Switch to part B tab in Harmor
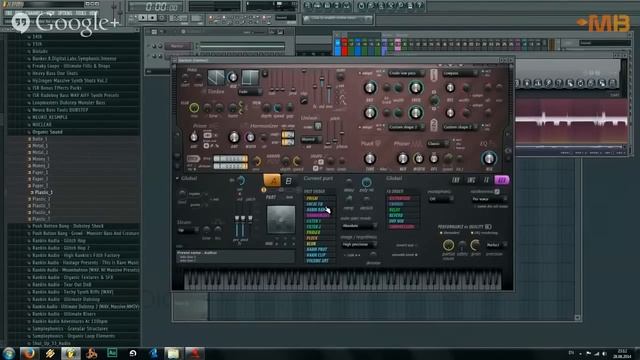Screen dimensions: 640x360 (x=288, y=180)
